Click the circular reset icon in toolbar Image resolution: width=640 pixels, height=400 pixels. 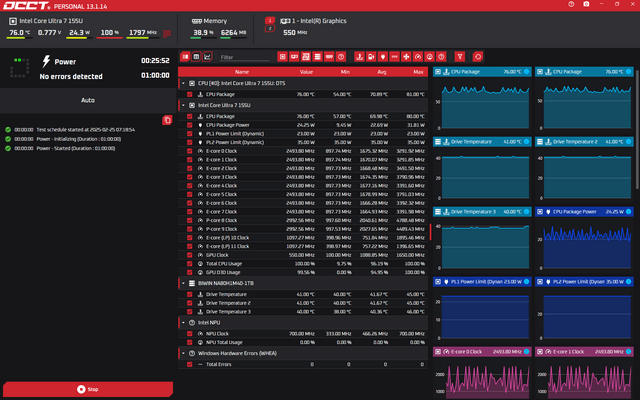click(x=478, y=57)
